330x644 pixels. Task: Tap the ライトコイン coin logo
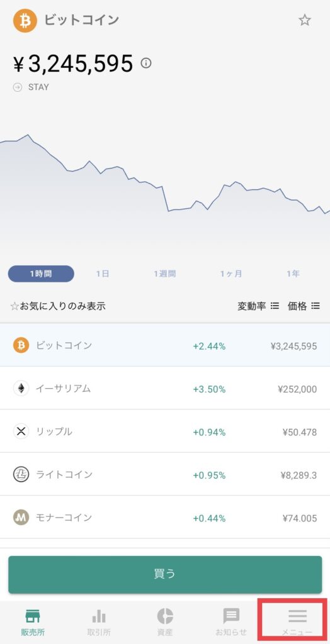click(x=21, y=474)
